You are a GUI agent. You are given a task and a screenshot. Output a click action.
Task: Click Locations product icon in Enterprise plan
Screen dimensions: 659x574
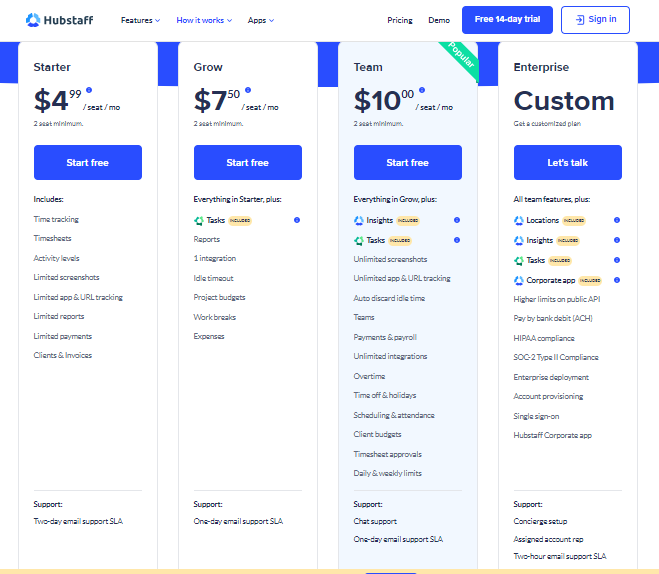tap(519, 220)
